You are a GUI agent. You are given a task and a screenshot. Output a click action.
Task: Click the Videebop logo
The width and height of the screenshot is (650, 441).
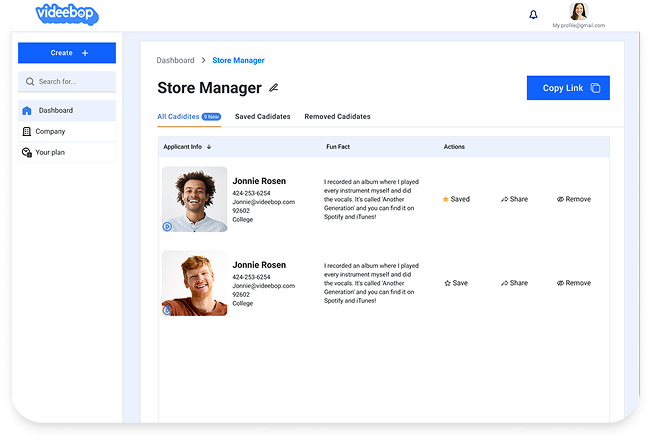(x=68, y=13)
